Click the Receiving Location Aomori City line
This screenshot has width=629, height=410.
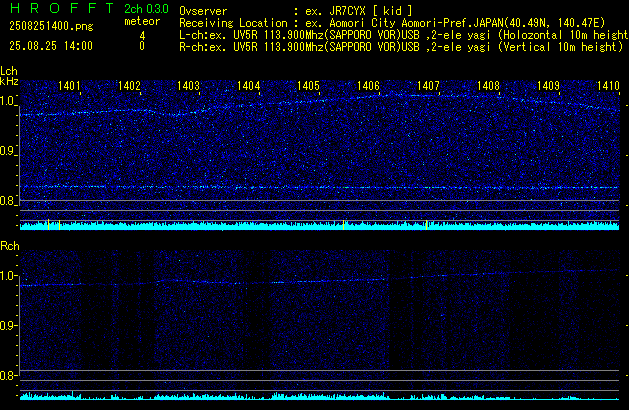(392, 23)
